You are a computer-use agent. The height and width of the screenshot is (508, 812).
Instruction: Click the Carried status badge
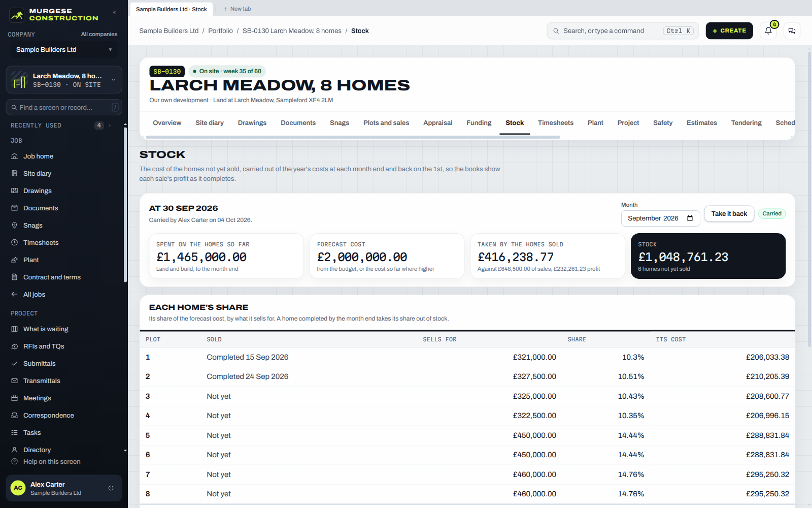[x=772, y=214]
